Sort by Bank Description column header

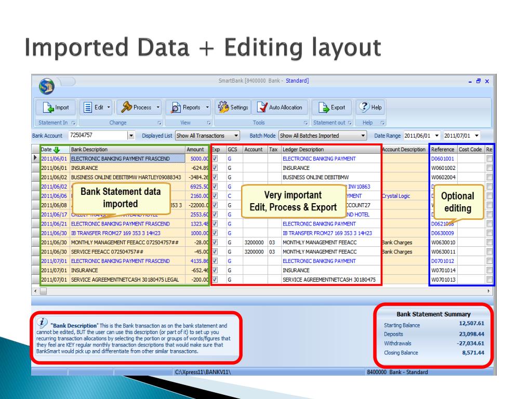pos(127,150)
